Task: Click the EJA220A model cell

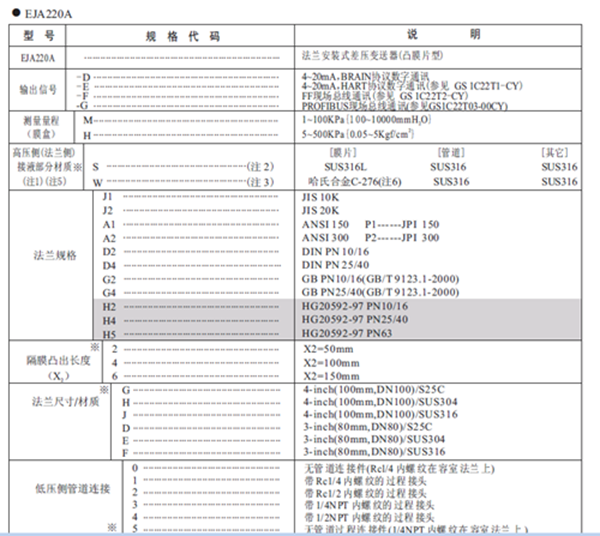Action: click(38, 58)
